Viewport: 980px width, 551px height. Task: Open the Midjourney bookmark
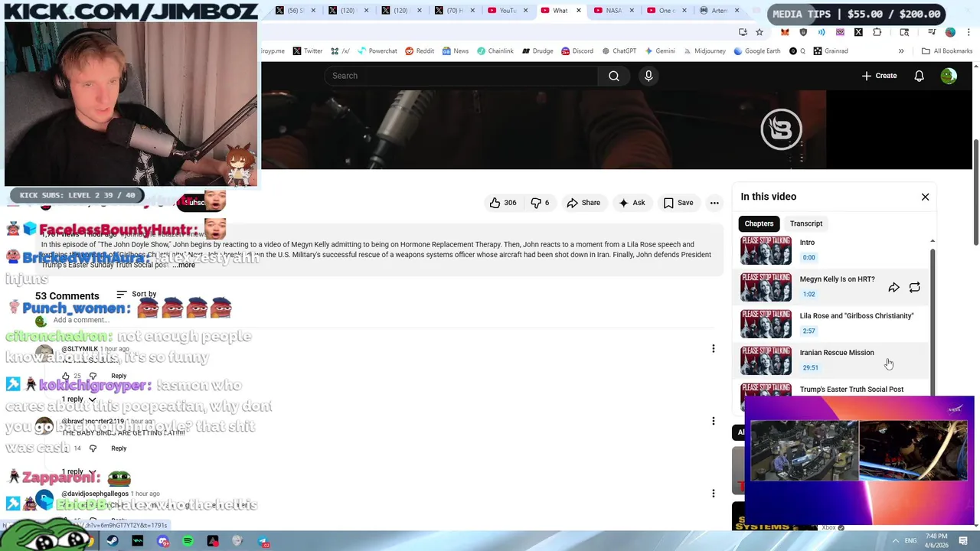point(704,51)
